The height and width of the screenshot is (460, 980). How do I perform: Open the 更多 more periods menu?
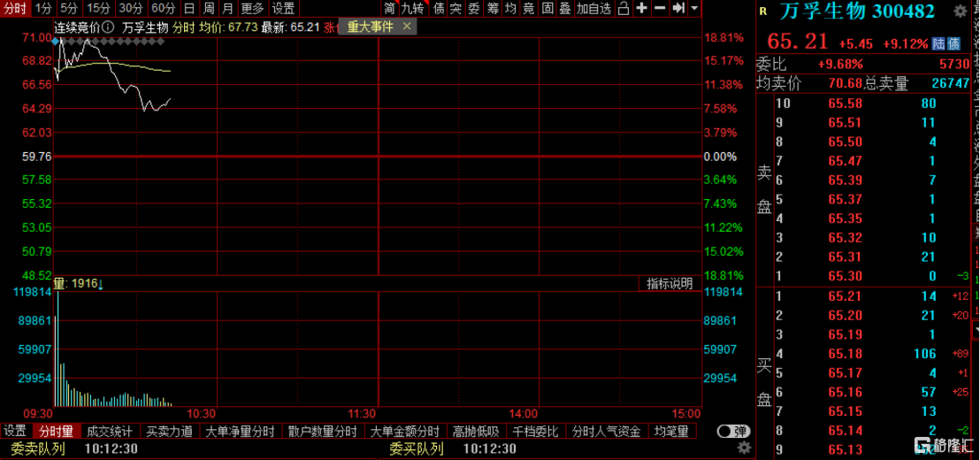click(x=252, y=8)
